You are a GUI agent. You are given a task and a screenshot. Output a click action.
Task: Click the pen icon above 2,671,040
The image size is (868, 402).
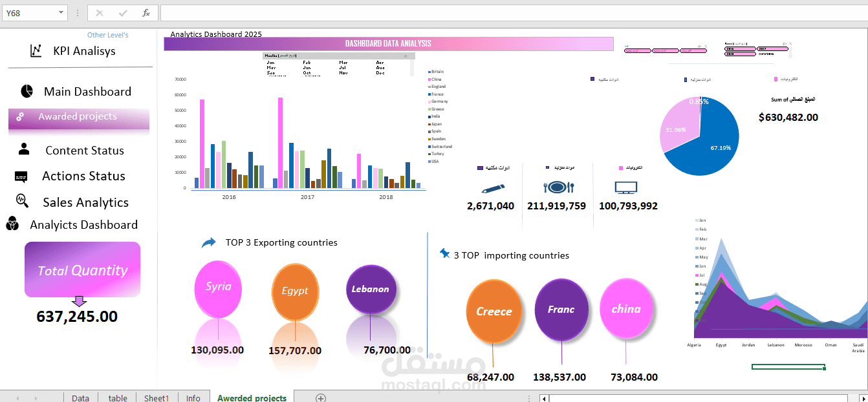[493, 188]
